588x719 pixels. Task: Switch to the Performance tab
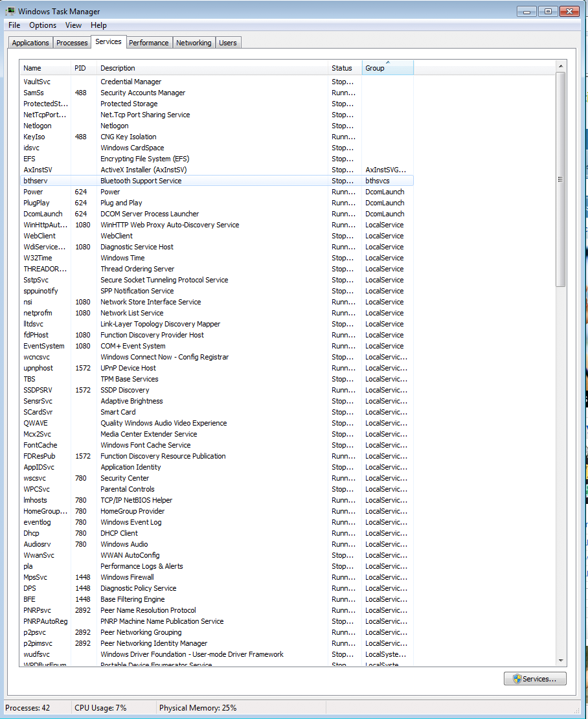coord(148,43)
